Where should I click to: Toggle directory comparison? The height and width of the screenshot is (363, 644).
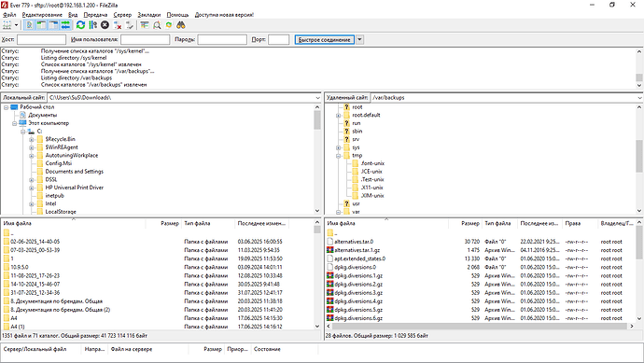pos(157,25)
